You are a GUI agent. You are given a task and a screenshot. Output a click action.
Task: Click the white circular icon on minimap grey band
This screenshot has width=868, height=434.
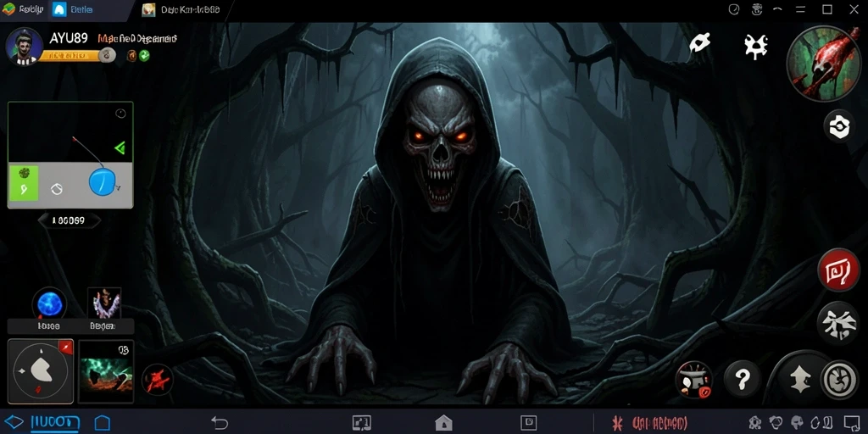pos(56,189)
